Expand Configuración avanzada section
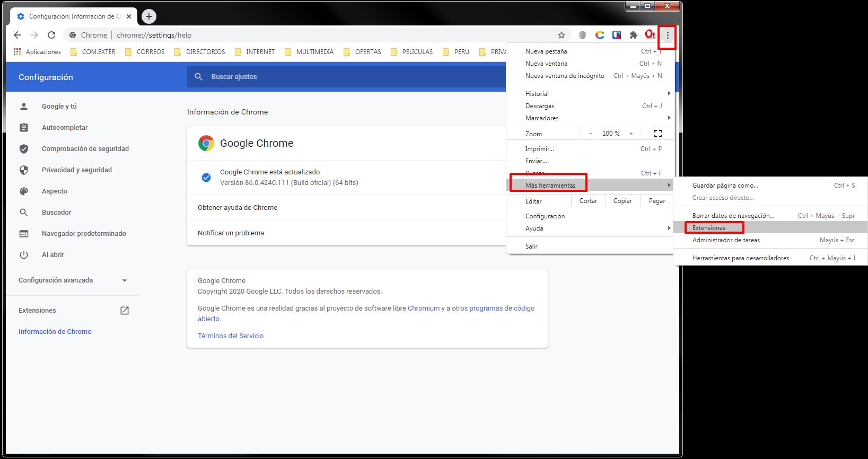Viewport: 868px width, 459px height. 73,280
